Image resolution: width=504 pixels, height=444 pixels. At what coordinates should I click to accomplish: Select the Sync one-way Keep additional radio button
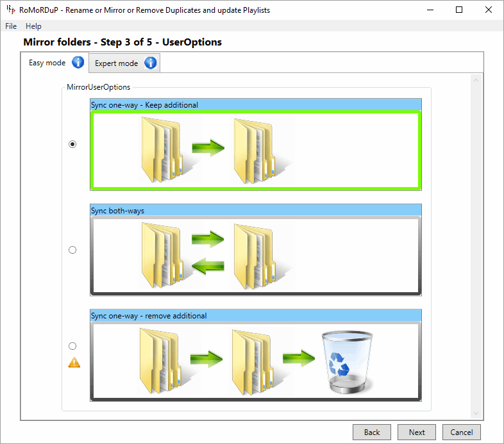coord(72,144)
